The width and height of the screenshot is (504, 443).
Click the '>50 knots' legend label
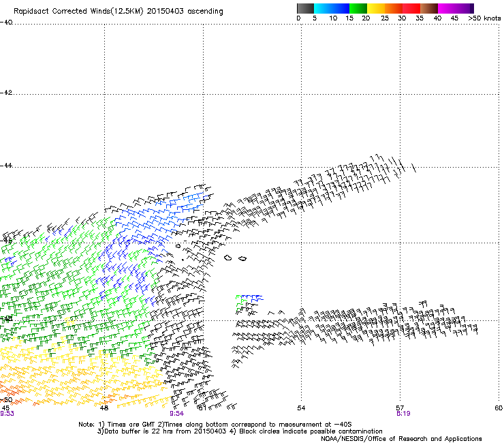(484, 18)
